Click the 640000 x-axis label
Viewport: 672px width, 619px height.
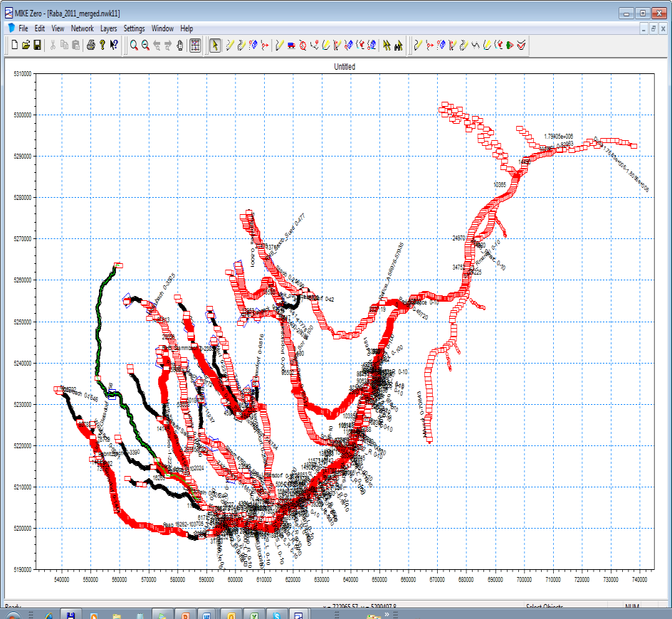click(350, 579)
